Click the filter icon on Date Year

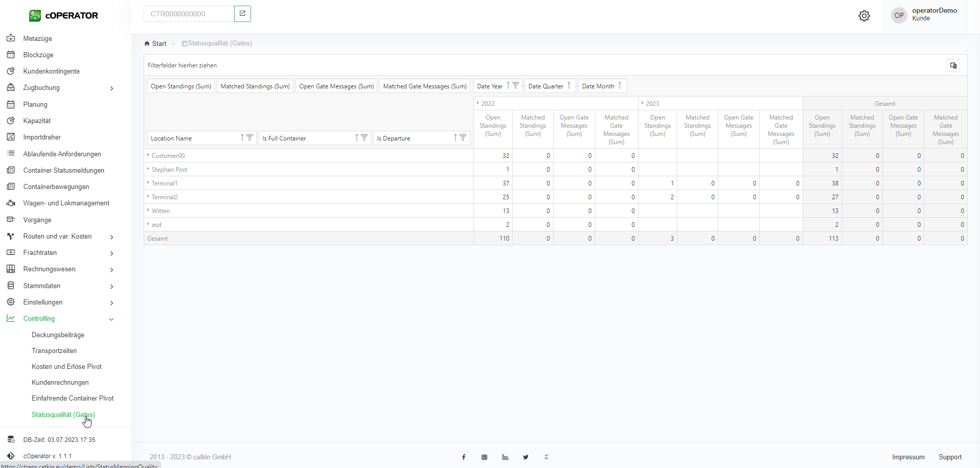pos(516,86)
